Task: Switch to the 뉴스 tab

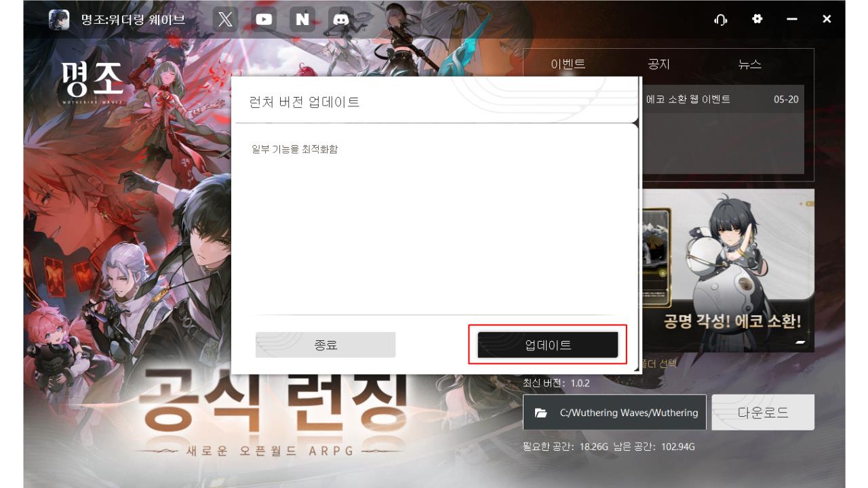Action: click(749, 64)
